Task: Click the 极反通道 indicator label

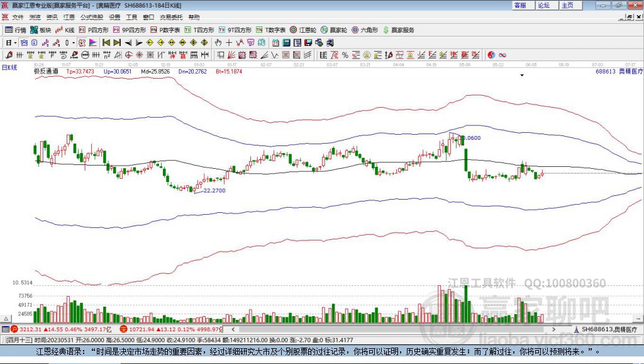Action: tap(46, 71)
